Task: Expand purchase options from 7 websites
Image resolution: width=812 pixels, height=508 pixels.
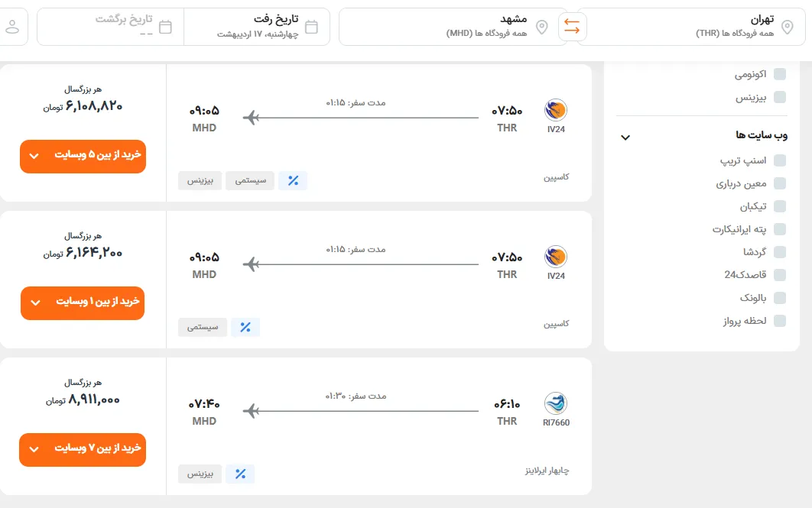Action: [x=83, y=449]
